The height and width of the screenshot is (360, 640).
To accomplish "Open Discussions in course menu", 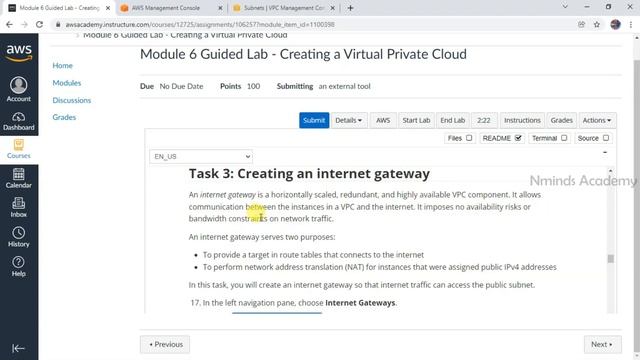I will click(71, 100).
